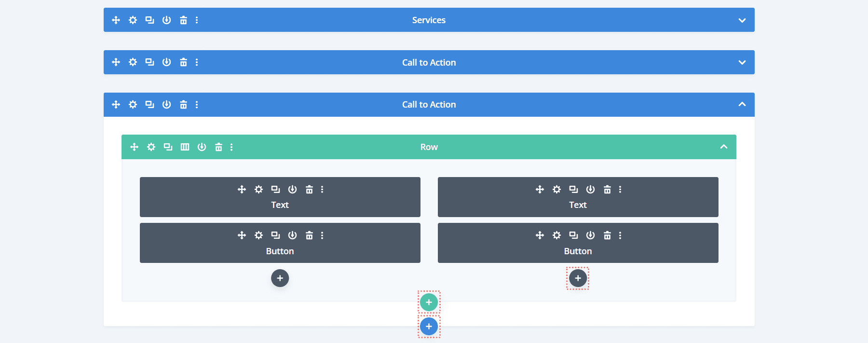Image resolution: width=868 pixels, height=343 pixels.
Task: Click blue plus to add new section
Action: pos(429,327)
